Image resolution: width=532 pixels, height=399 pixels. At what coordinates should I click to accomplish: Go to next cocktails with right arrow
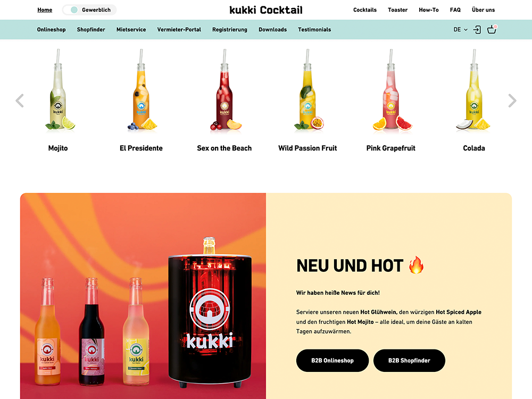[x=512, y=101]
